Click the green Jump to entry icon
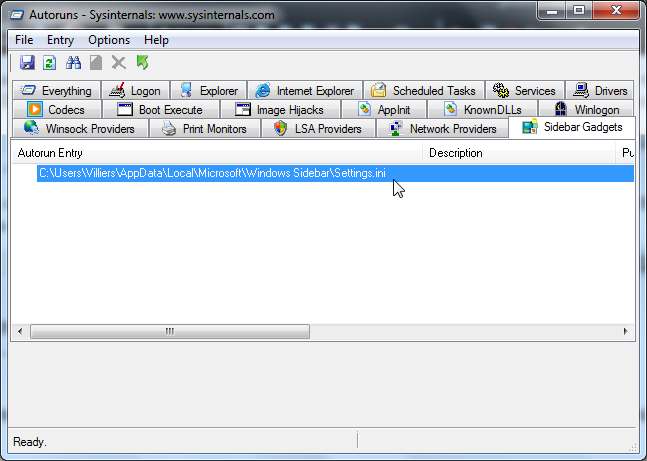This screenshot has height=461, width=647. [x=142, y=63]
